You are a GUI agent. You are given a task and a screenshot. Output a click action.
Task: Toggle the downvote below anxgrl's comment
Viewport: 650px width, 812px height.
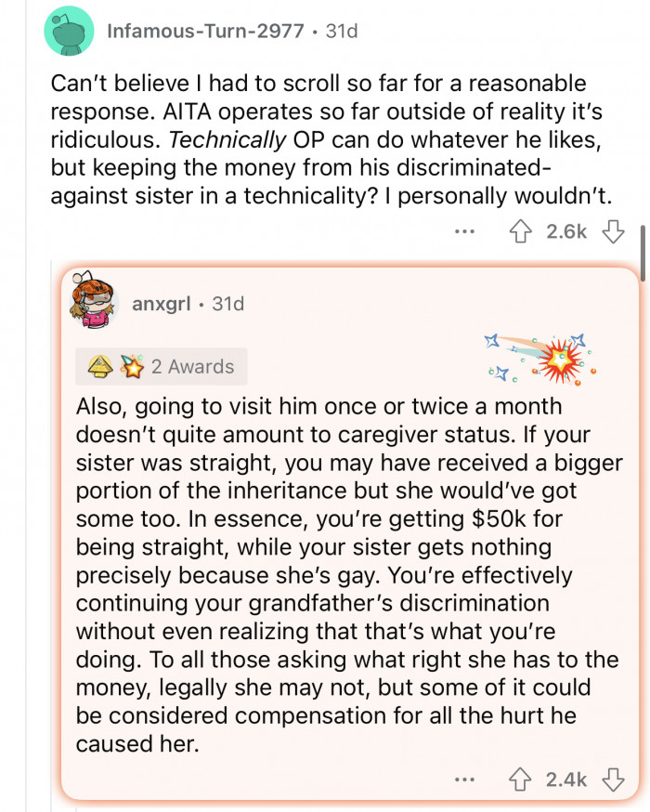click(x=614, y=779)
